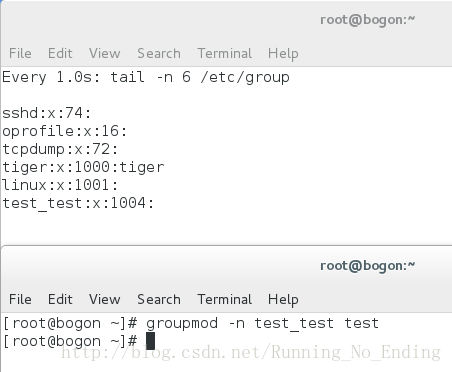Open File menu in bottom terminal

pos(20,299)
